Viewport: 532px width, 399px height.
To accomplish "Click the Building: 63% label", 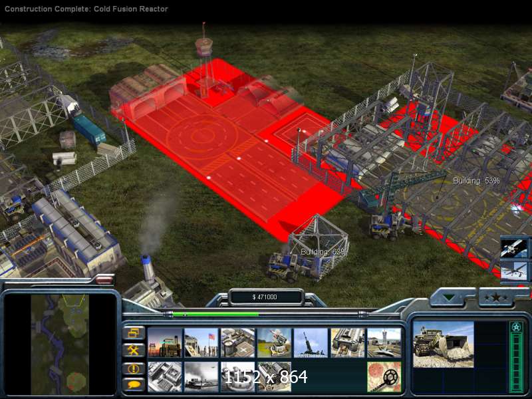I will pyautogui.click(x=324, y=252).
